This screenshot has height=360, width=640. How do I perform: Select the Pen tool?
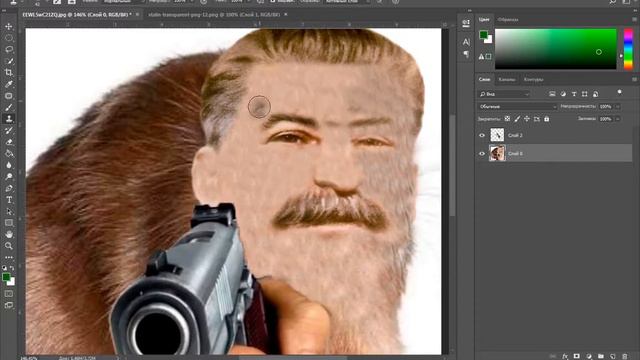tap(9, 188)
